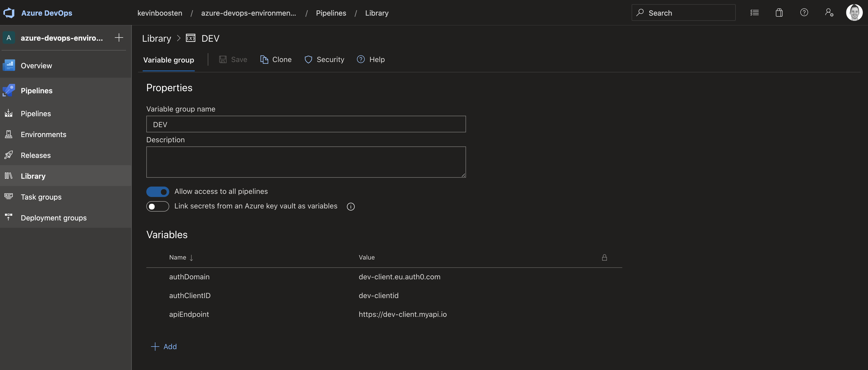
Task: Click the Security button label
Action: pyautogui.click(x=330, y=59)
